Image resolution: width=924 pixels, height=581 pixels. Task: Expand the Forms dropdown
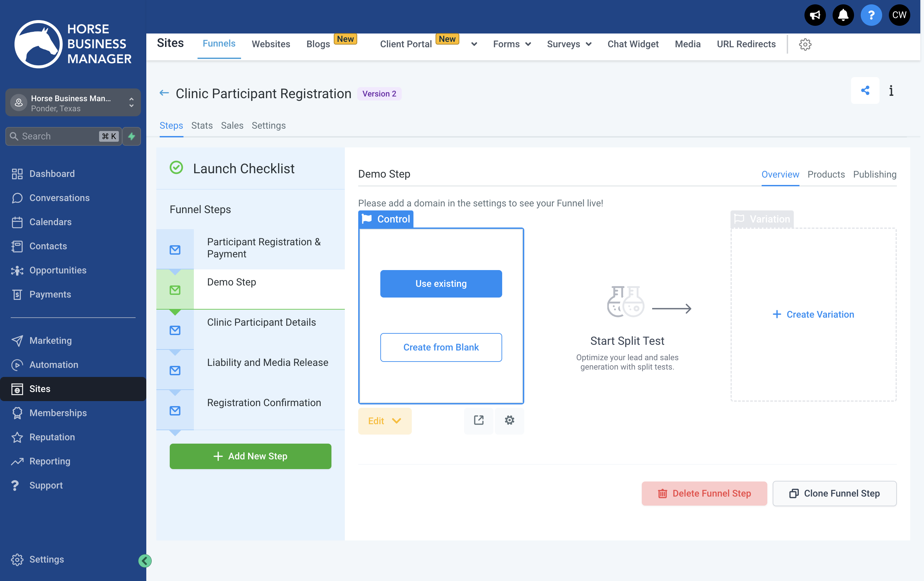click(x=512, y=44)
